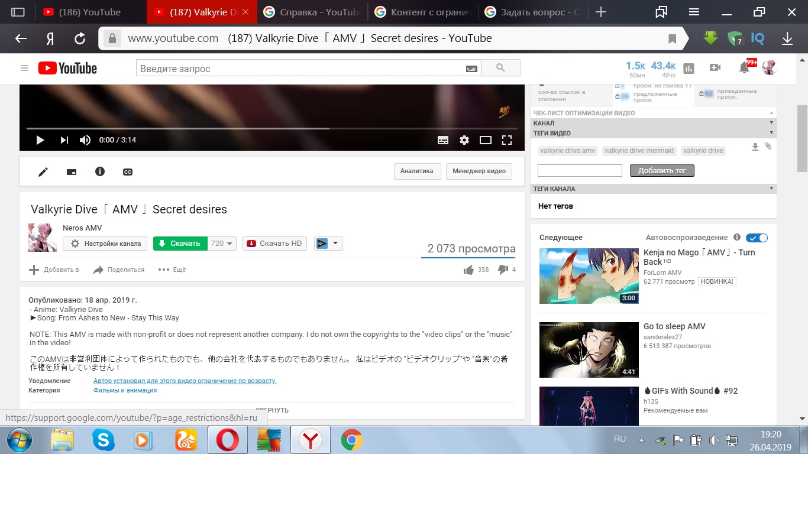Click the video progress bar
Image resolution: width=808 pixels, height=532 pixels.
click(272, 128)
